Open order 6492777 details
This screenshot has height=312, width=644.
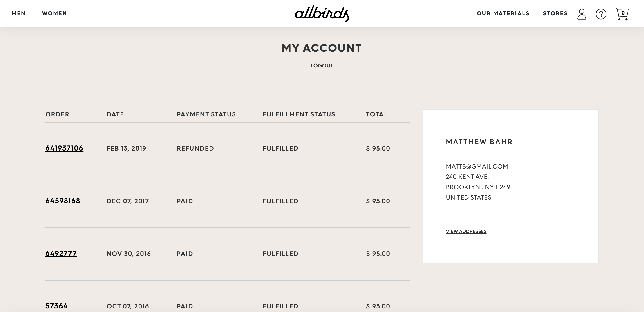[x=61, y=253]
